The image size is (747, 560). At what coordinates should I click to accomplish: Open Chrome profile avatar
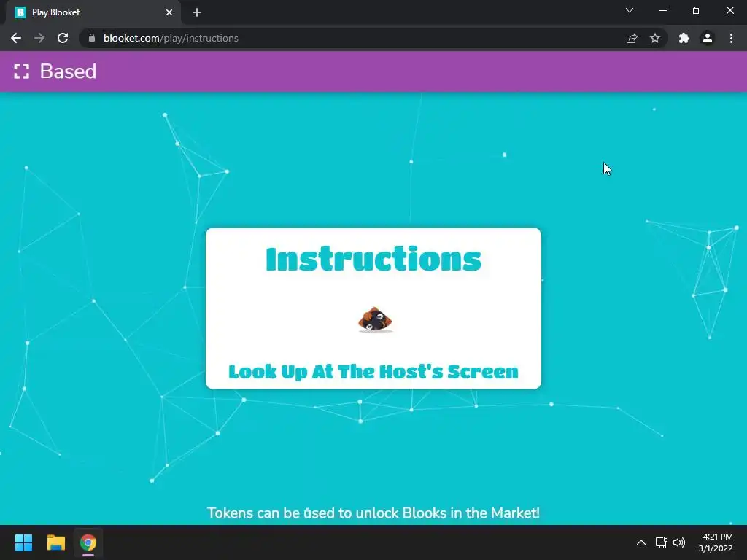(708, 38)
